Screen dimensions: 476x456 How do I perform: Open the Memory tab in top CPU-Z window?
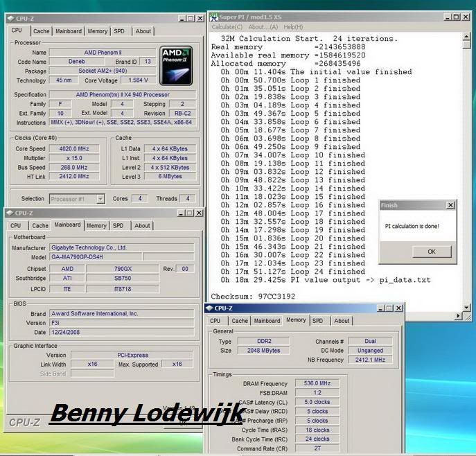tap(98, 31)
